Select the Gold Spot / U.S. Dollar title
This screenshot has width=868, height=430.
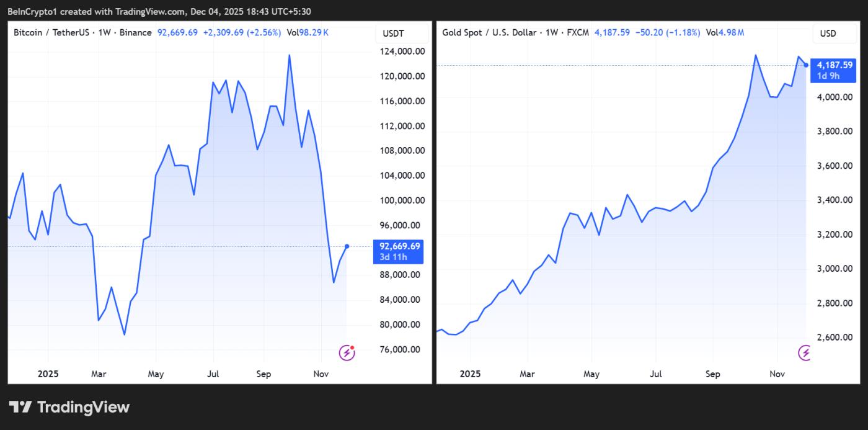point(489,32)
